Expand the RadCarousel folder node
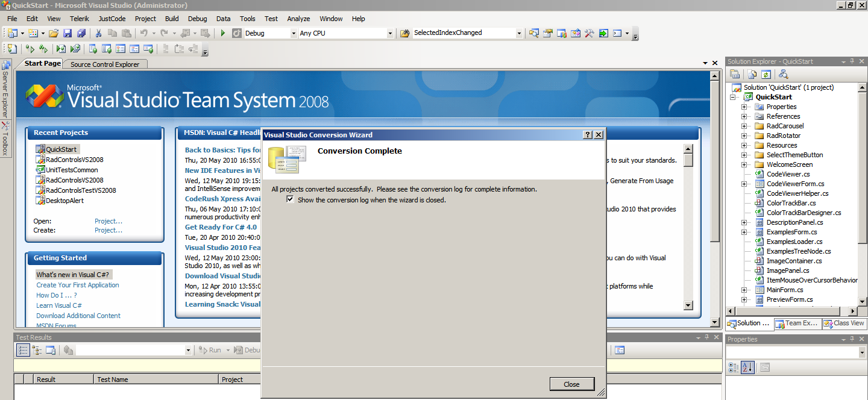868x400 pixels. tap(744, 126)
